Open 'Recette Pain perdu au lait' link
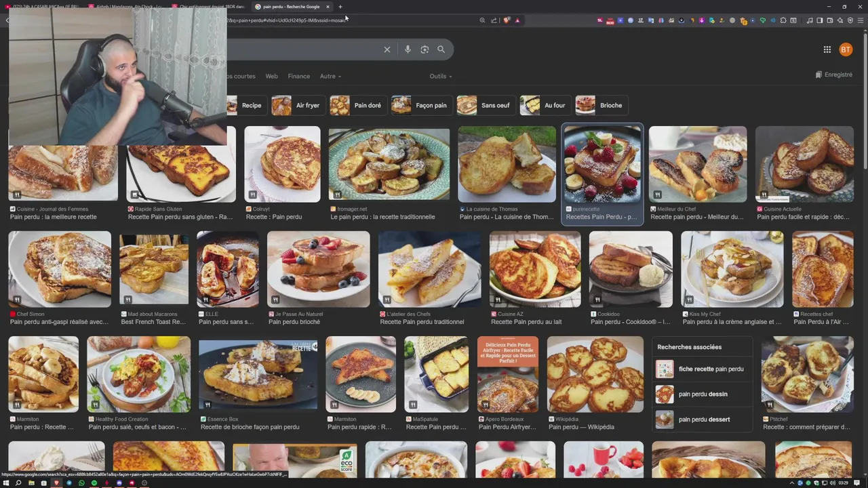 point(526,322)
